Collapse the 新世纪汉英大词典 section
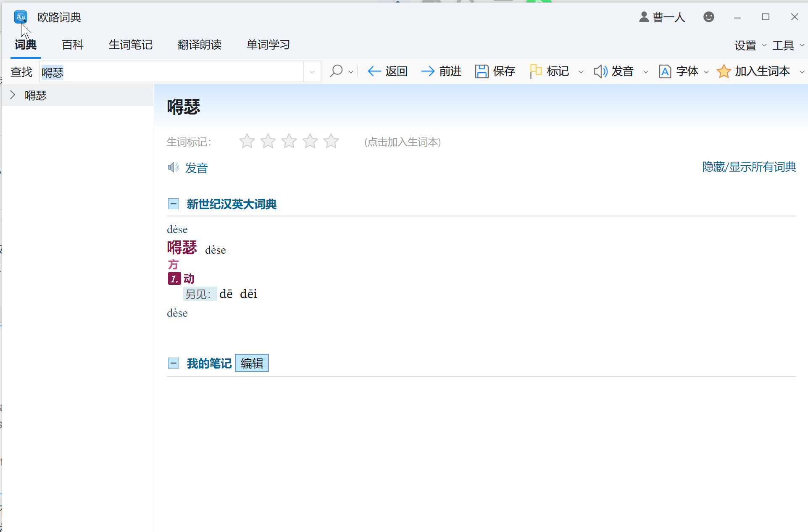808x532 pixels. click(174, 204)
